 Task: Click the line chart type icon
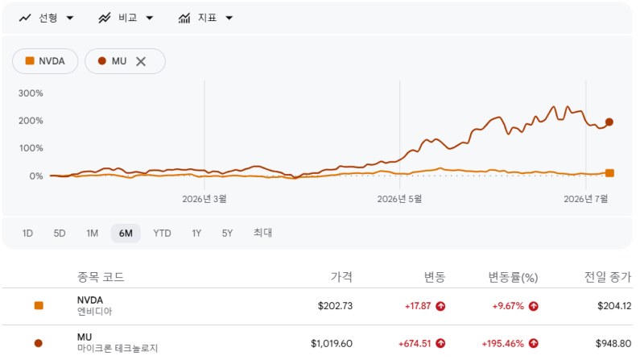pos(25,18)
